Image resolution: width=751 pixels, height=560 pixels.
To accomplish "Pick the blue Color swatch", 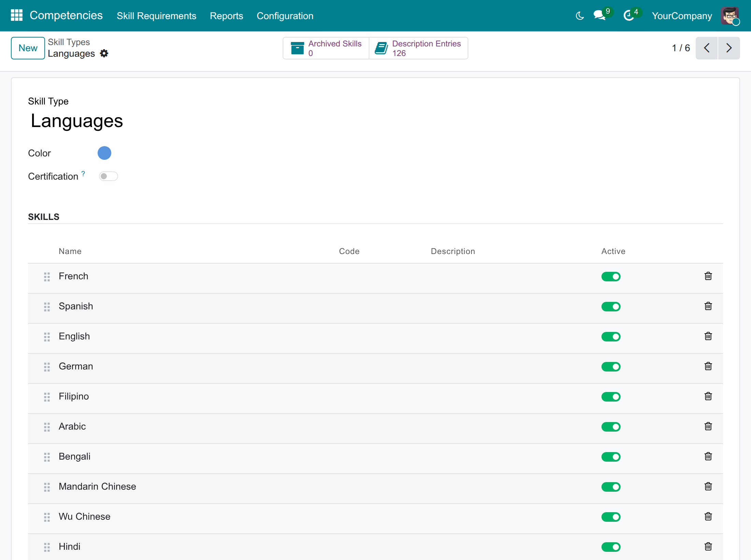I will [104, 153].
